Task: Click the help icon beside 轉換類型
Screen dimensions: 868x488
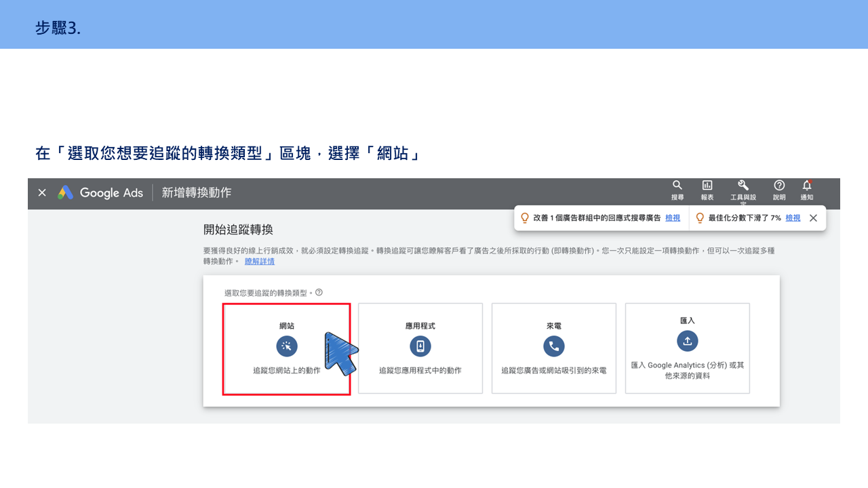Action: [x=319, y=293]
